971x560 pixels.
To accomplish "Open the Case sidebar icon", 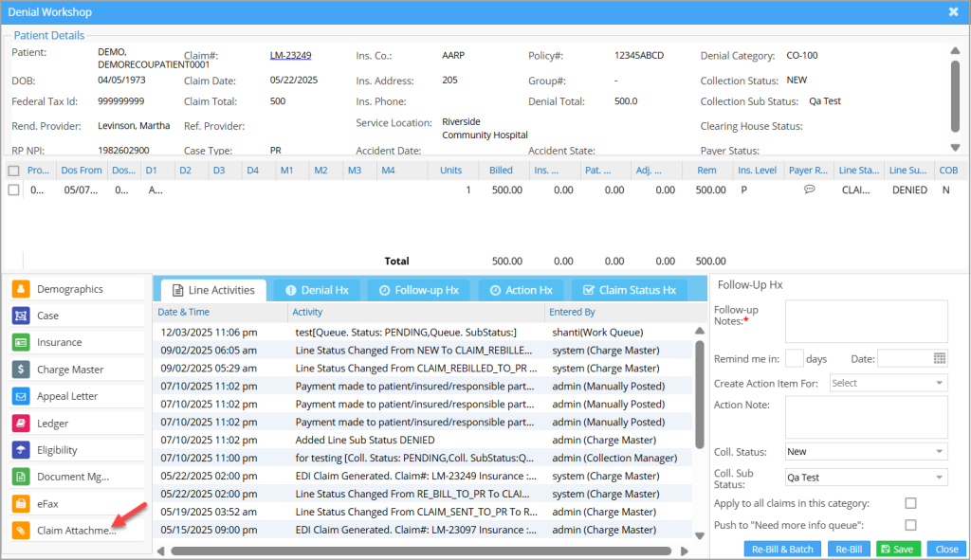I will (x=21, y=316).
